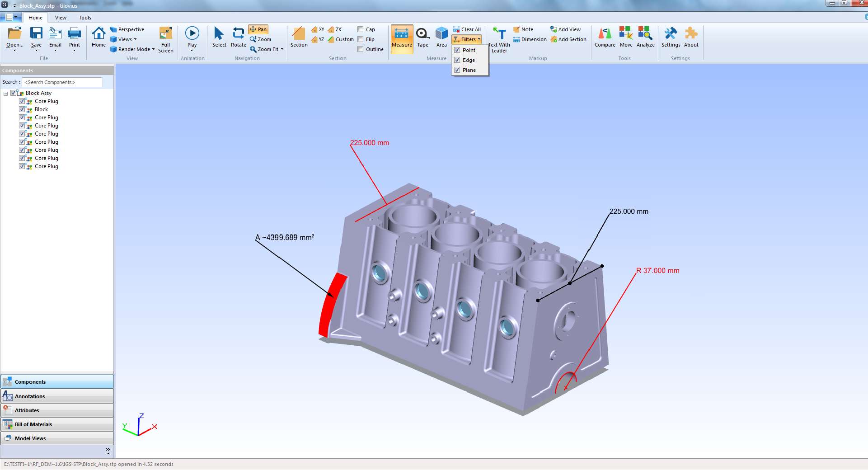Reset view with the Home house icon
Image resolution: width=868 pixels, height=470 pixels.
[x=99, y=37]
